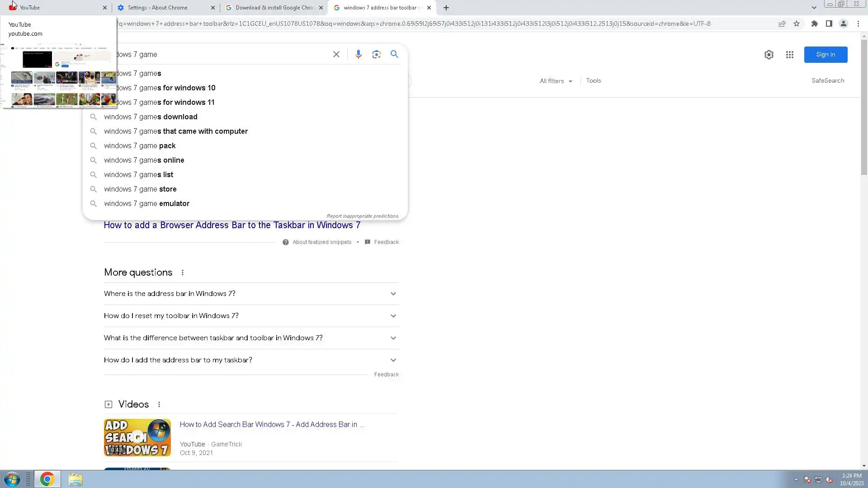
Task: Toggle Chrome side panel
Action: pos(829,23)
